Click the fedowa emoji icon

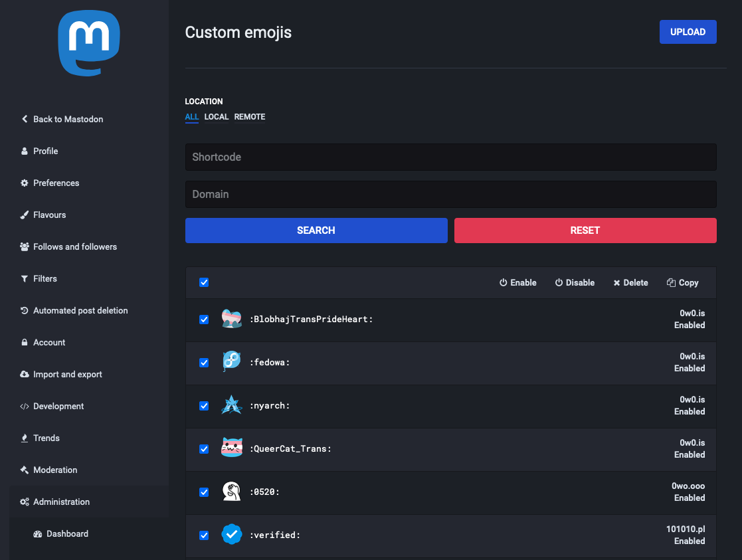(x=231, y=362)
